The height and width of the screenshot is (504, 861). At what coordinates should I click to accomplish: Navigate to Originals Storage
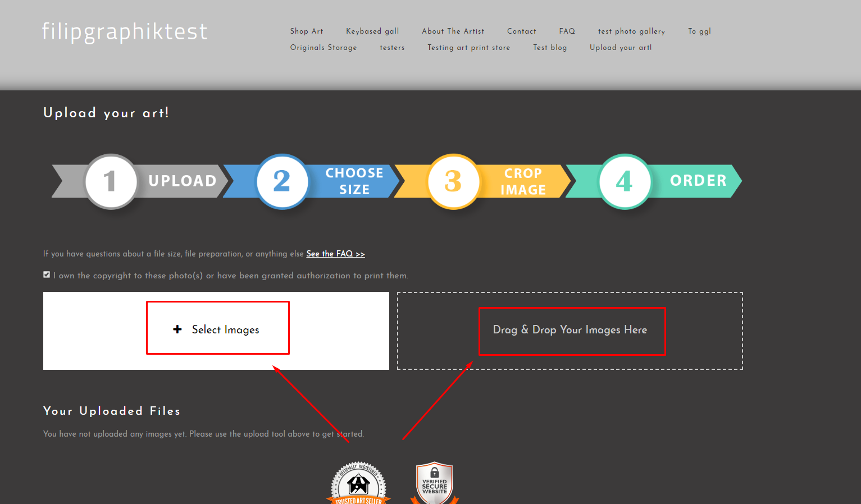pos(324,48)
